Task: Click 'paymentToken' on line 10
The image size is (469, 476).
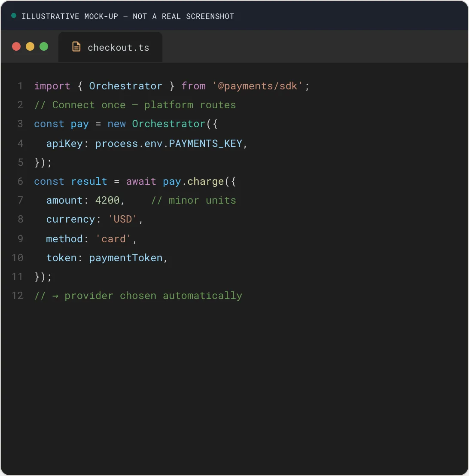Action: [x=126, y=258]
